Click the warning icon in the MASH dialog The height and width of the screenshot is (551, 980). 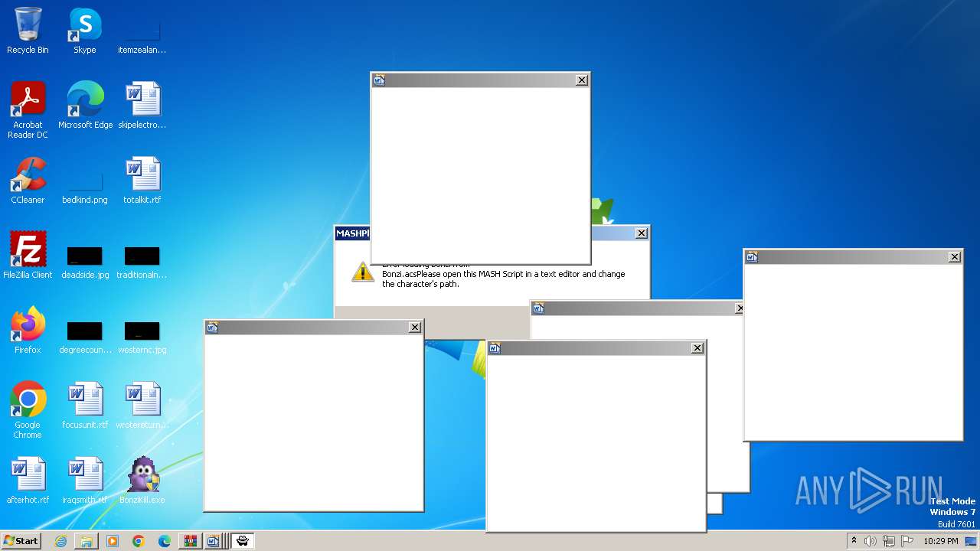point(363,272)
